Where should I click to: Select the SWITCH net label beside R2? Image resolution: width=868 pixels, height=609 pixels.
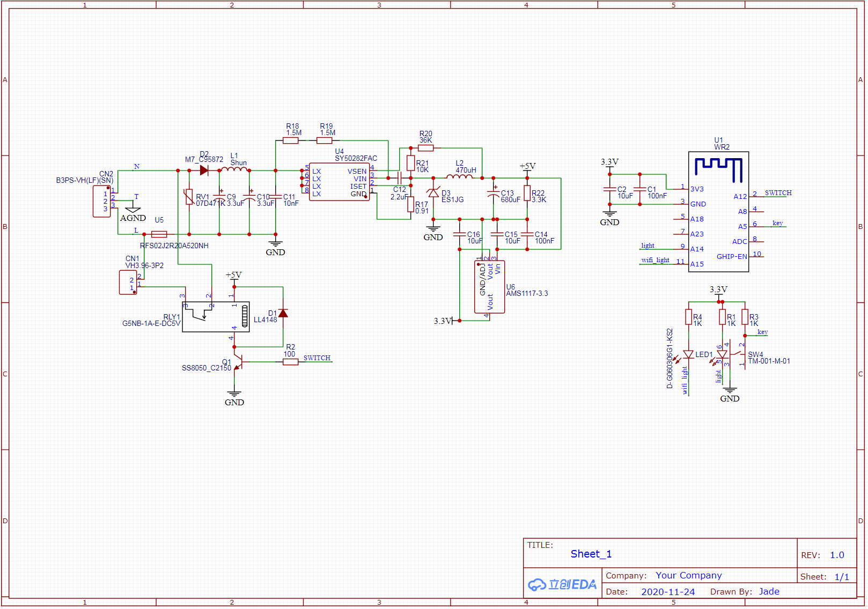317,358
